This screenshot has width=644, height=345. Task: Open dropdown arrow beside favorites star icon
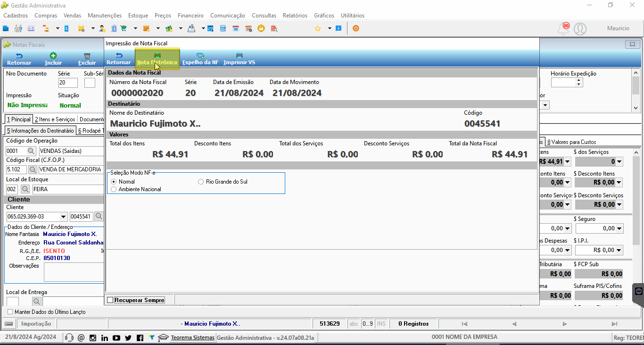tap(330, 28)
